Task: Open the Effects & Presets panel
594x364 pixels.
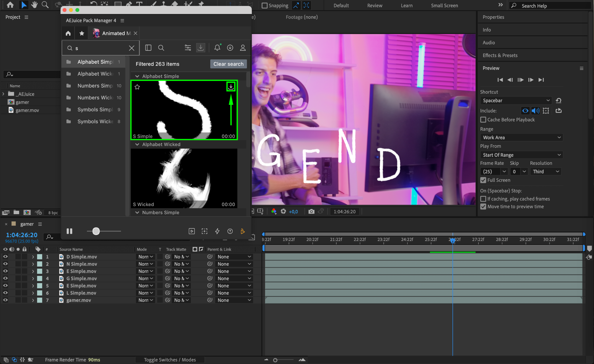Action: pyautogui.click(x=500, y=55)
